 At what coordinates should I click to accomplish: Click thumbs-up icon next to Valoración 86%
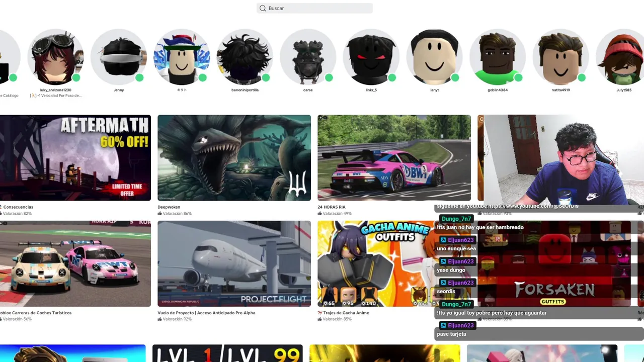[x=159, y=213]
